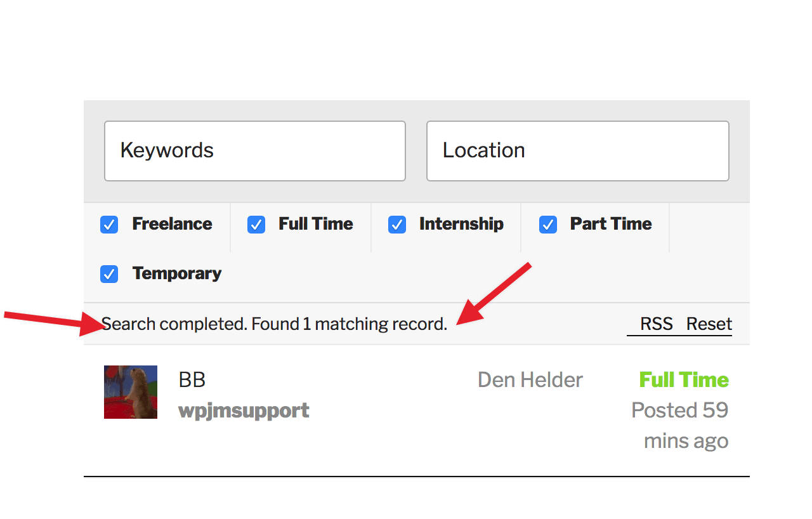Select the wpjmsupport company name
The height and width of the screenshot is (519, 812).
[244, 411]
